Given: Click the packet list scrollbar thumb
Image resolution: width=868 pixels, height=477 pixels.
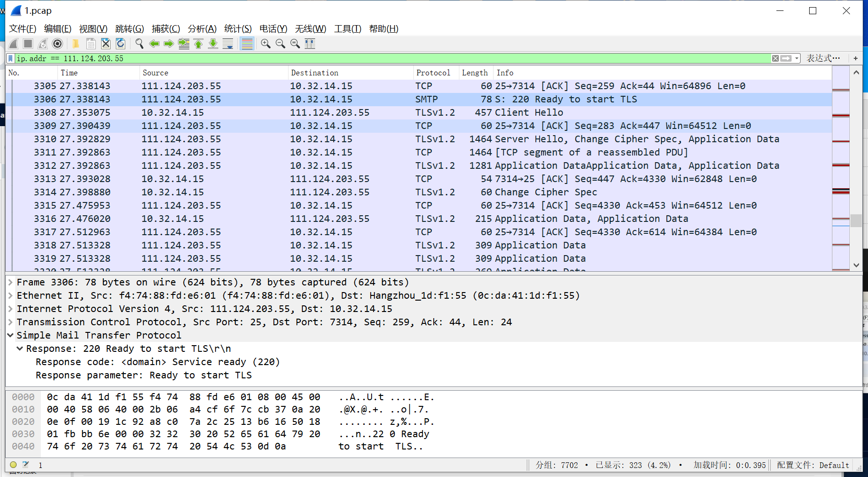Looking at the screenshot, I should pos(856,220).
